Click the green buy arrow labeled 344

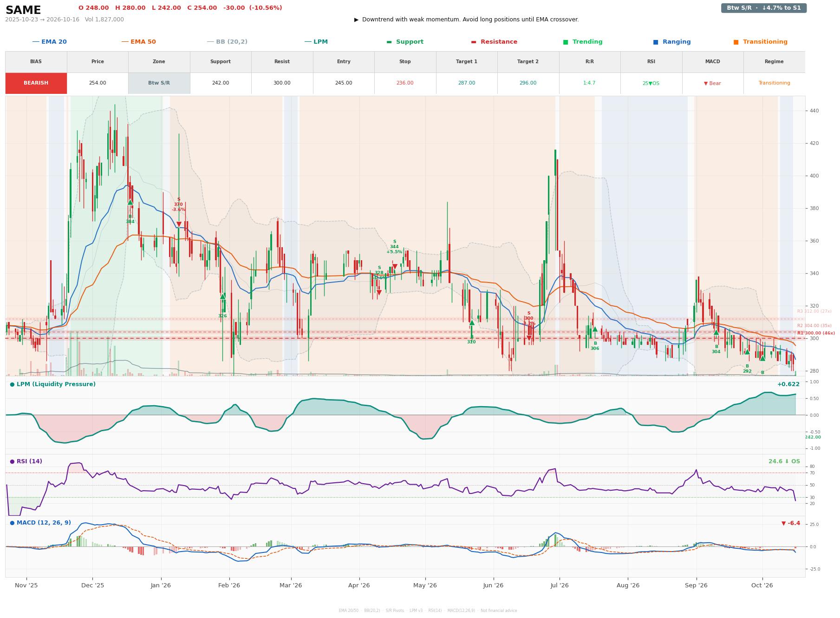pyautogui.click(x=130, y=202)
